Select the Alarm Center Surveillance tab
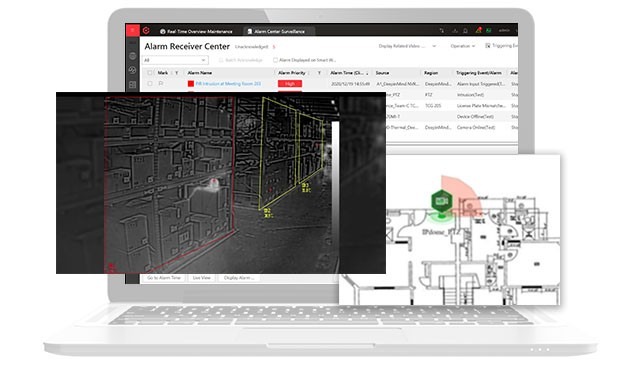Screen dimensions: 642x365 point(276,32)
